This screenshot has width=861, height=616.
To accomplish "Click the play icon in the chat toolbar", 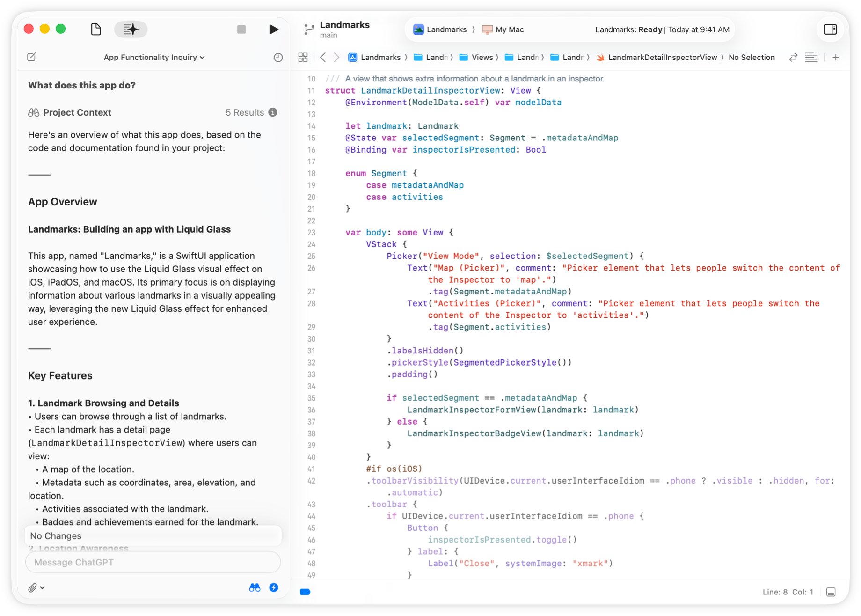I will (274, 29).
